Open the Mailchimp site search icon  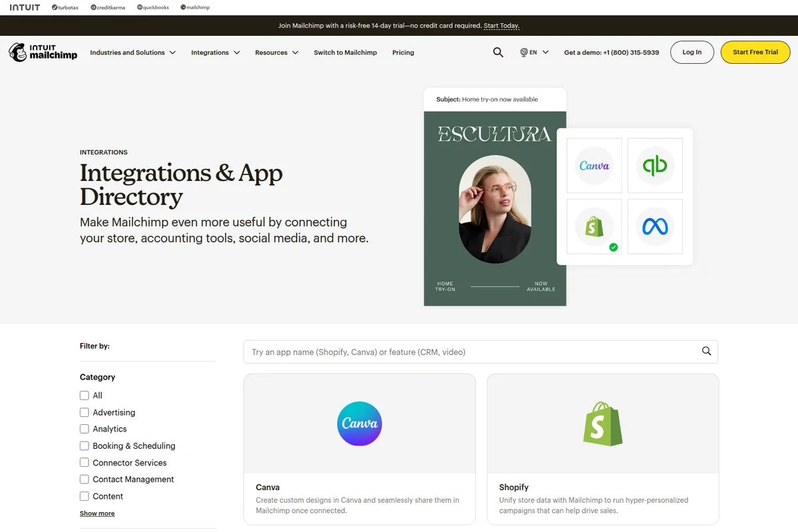pos(498,52)
